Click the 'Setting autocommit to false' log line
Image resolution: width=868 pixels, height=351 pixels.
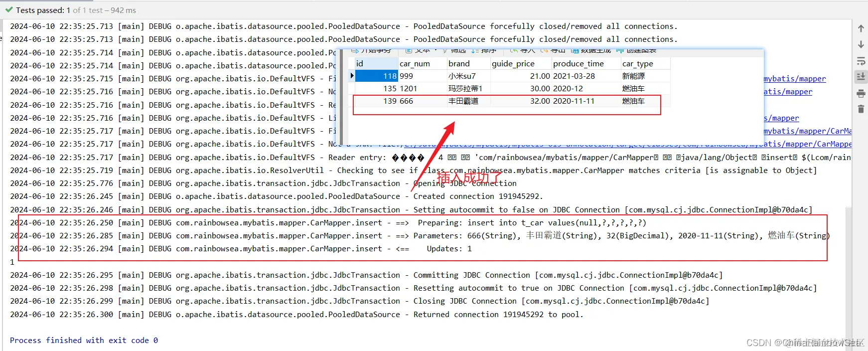point(411,210)
